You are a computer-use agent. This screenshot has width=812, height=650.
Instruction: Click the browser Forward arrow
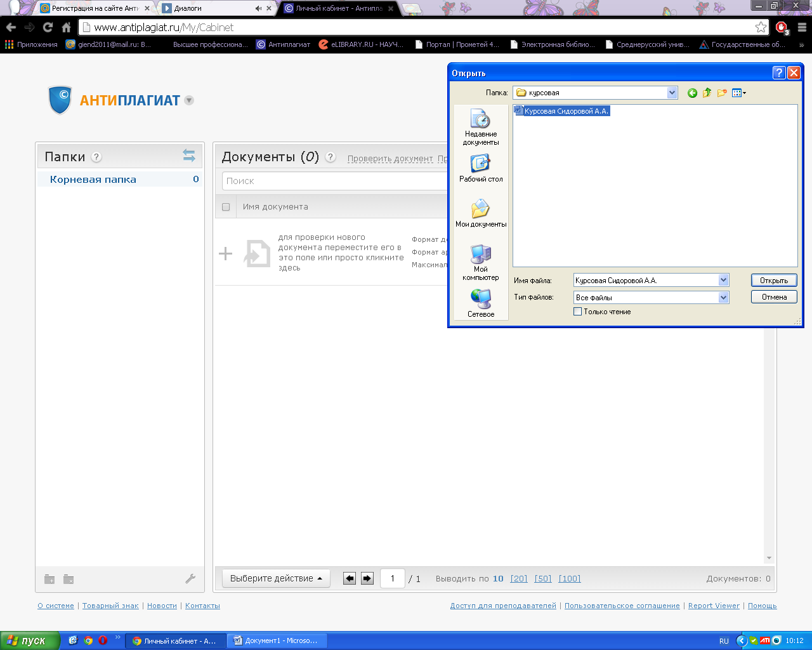coord(29,27)
